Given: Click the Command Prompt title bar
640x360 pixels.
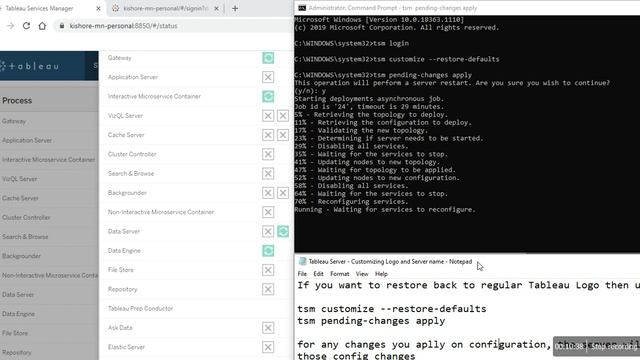Looking at the screenshot, I should [467, 8].
